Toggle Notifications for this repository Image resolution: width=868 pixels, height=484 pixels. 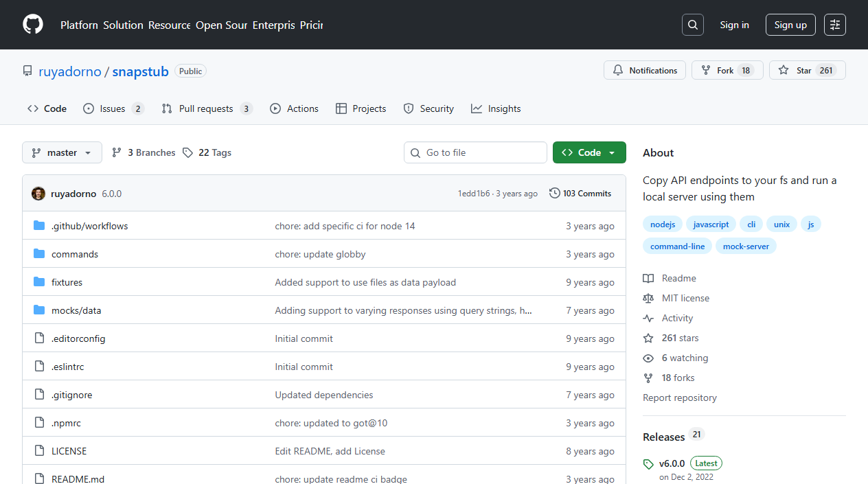pos(645,70)
